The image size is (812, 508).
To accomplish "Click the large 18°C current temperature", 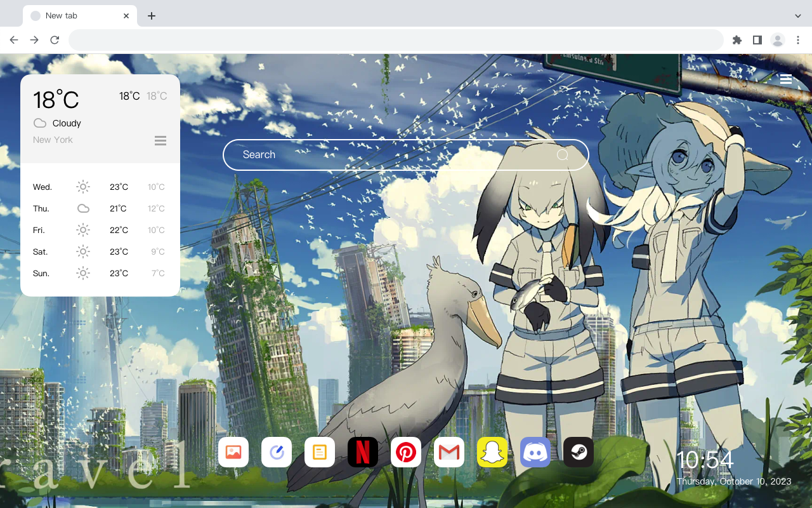I will [x=56, y=100].
